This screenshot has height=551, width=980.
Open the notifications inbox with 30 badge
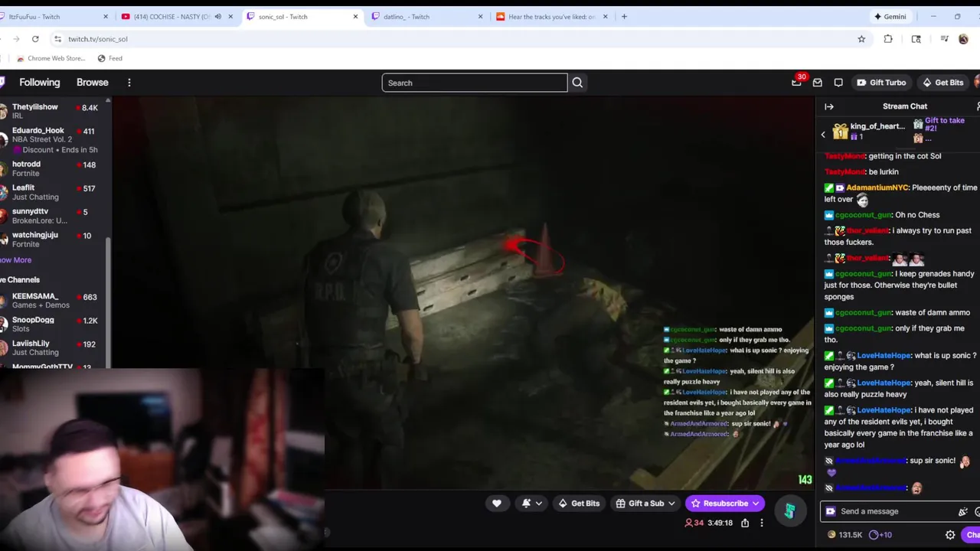pos(796,83)
